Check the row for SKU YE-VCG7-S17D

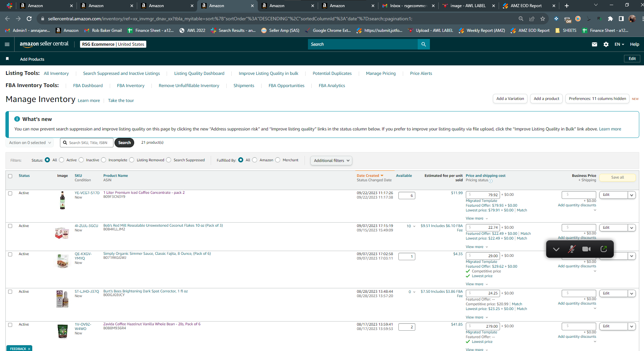(10, 193)
